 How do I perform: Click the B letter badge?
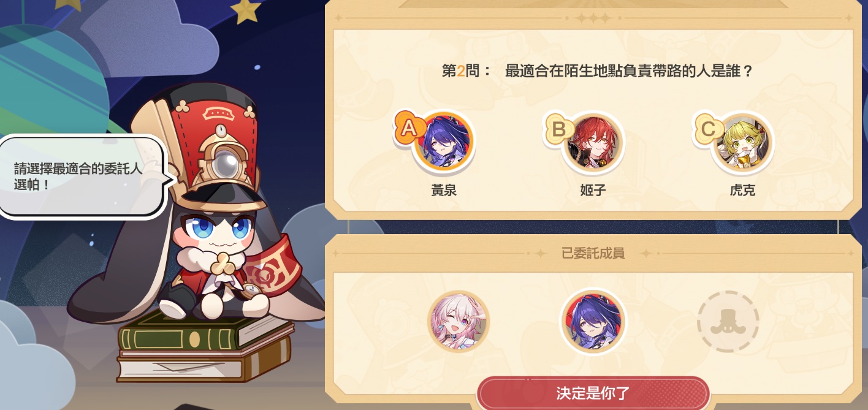point(558,129)
